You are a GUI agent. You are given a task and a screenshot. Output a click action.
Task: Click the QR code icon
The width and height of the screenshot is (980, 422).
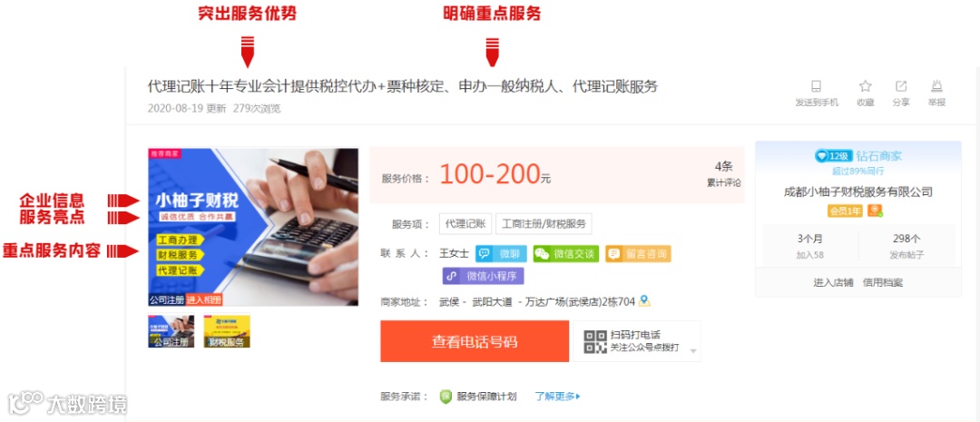coord(595,341)
